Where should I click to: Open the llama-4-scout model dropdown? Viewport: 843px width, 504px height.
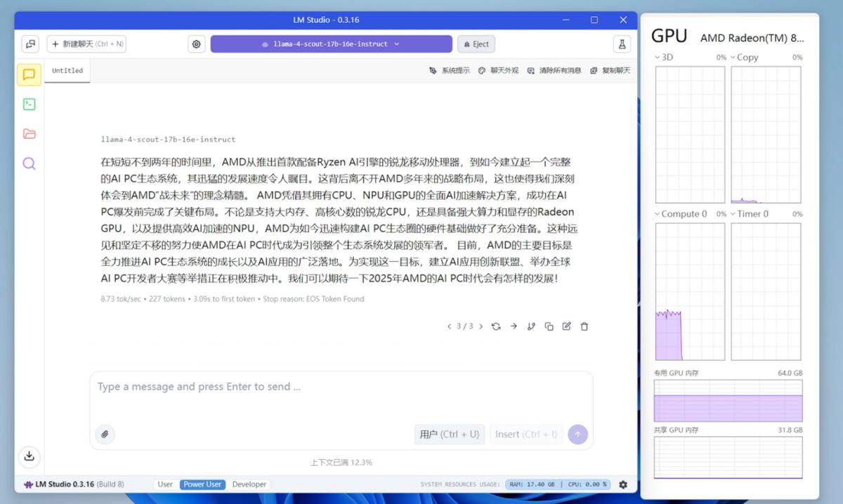pyautogui.click(x=330, y=44)
